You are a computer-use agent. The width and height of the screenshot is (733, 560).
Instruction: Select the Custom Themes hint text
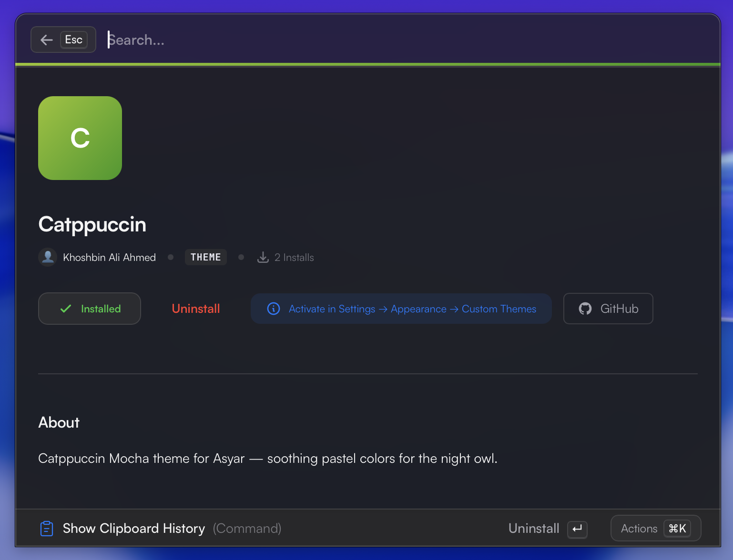pyautogui.click(x=499, y=309)
